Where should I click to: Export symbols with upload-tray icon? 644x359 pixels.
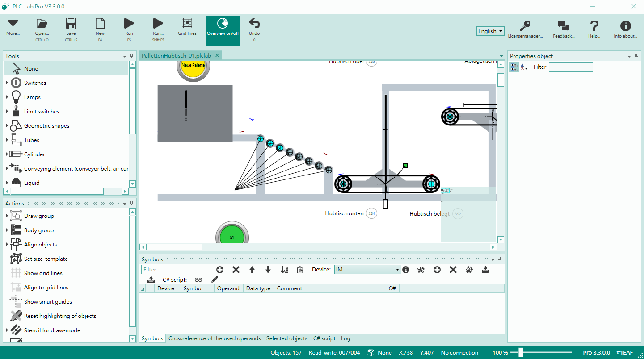[x=151, y=280]
